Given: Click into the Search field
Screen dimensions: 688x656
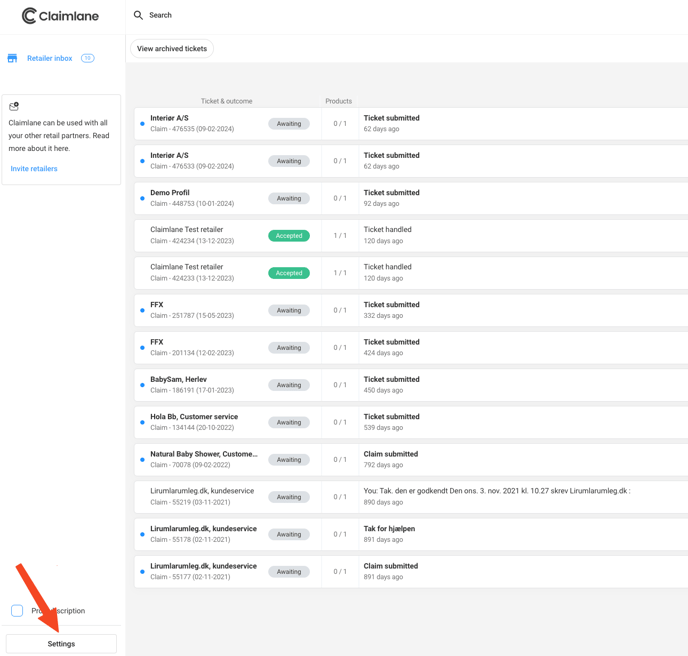Looking at the screenshot, I should (160, 15).
